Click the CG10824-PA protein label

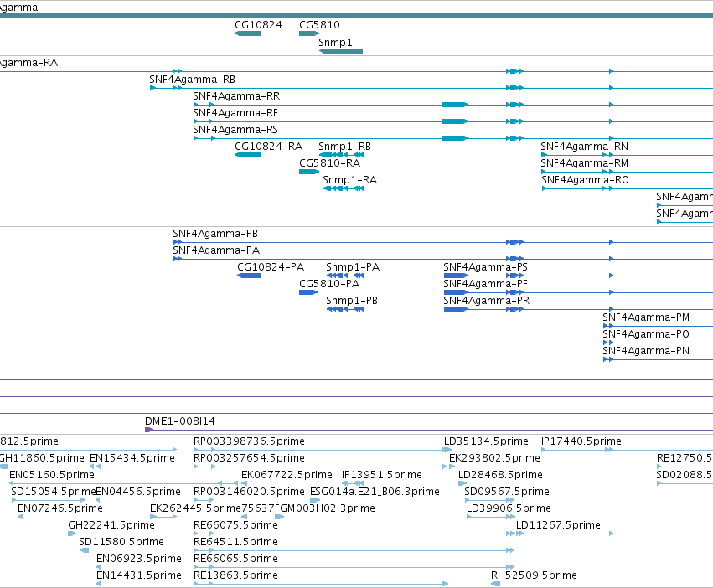point(271,267)
